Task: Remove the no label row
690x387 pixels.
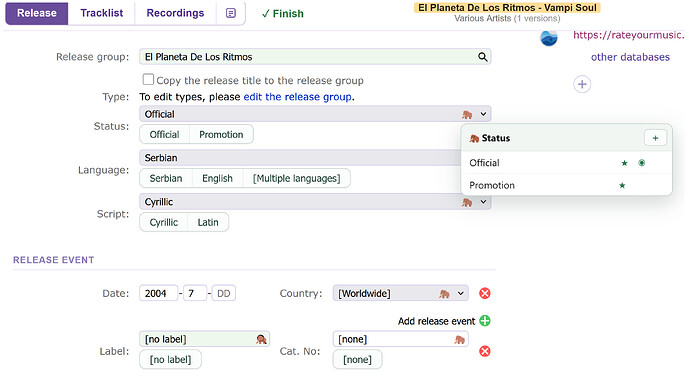Action: pyautogui.click(x=485, y=351)
